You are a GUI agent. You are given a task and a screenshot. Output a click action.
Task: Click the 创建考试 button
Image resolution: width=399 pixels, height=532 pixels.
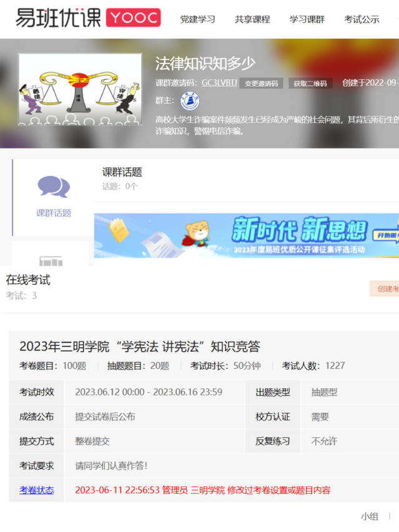pyautogui.click(x=386, y=289)
